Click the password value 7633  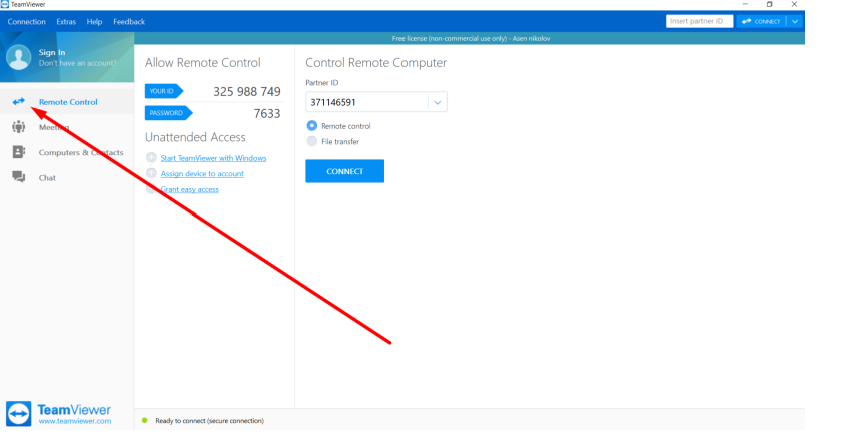coord(267,114)
